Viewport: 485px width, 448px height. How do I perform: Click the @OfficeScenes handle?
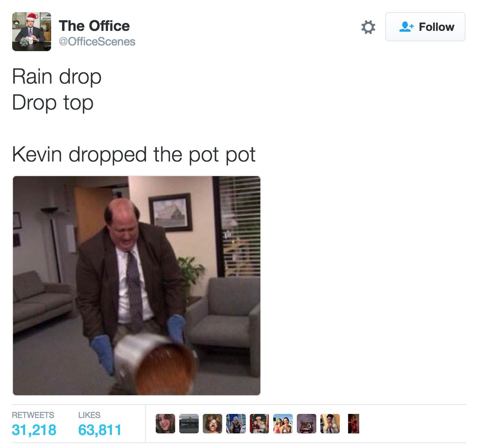pos(97,41)
